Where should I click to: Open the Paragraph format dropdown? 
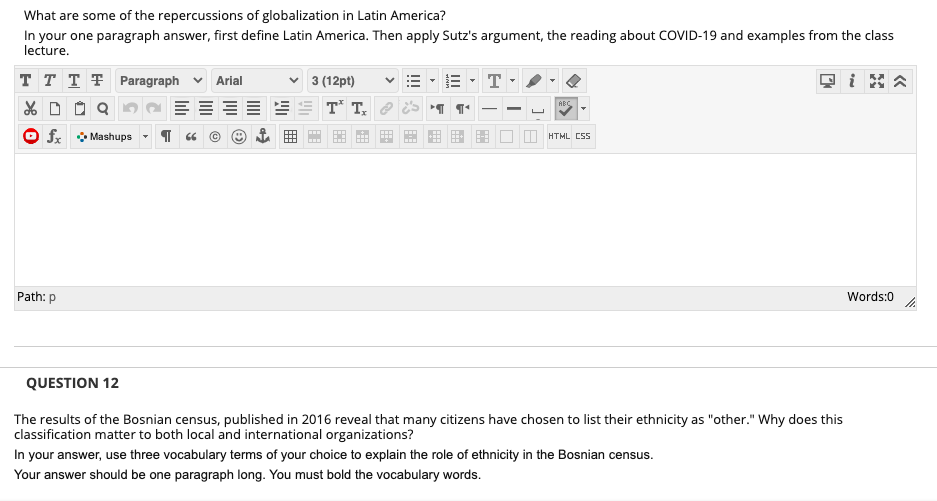coord(161,81)
